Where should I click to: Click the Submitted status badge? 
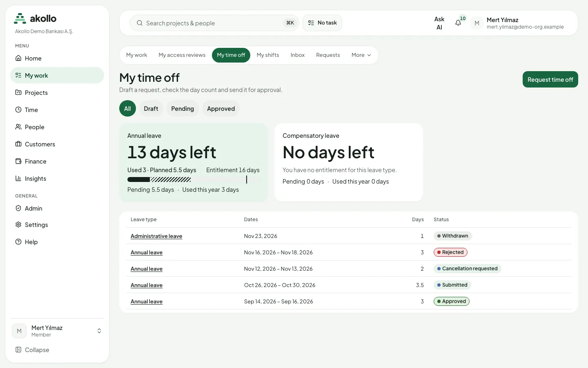click(x=452, y=285)
